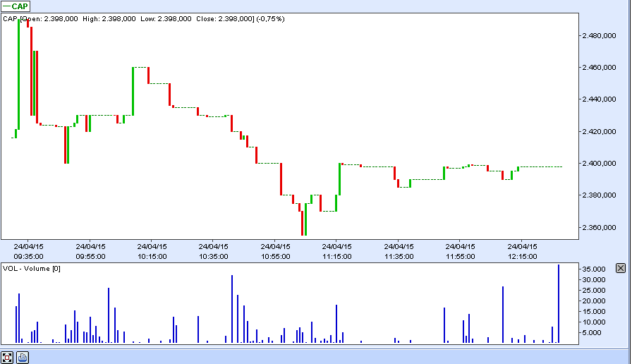Click the 12:15:00 time axis label
The height and width of the screenshot is (364, 632).
point(523,256)
